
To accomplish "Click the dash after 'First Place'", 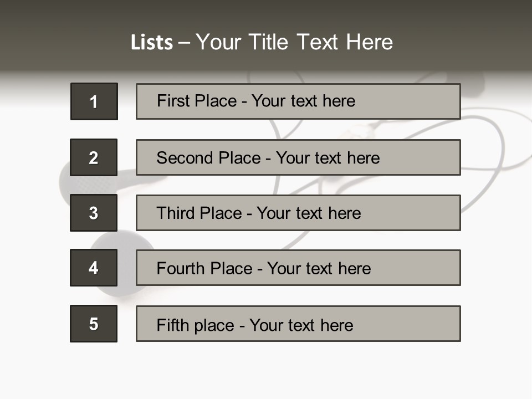I will pos(244,101).
